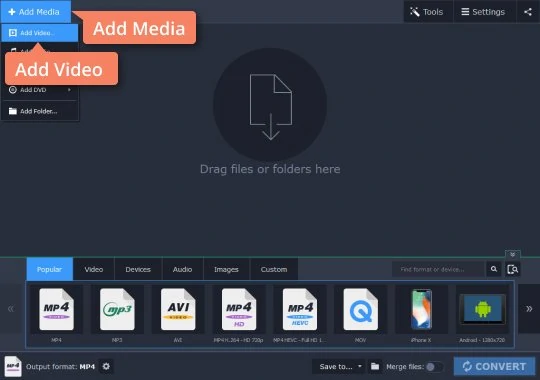The height and width of the screenshot is (380, 540).
Task: Focus the Find format or device field
Action: (x=439, y=269)
